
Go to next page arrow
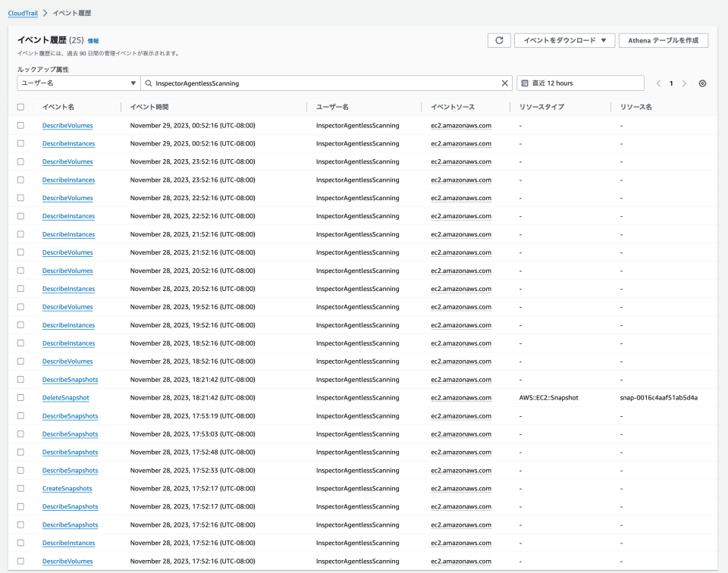[684, 83]
